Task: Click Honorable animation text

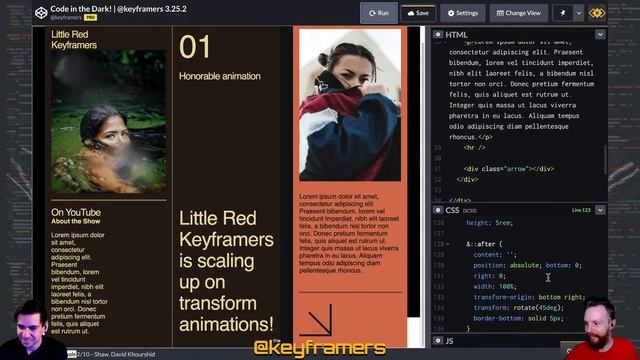Action: [220, 76]
